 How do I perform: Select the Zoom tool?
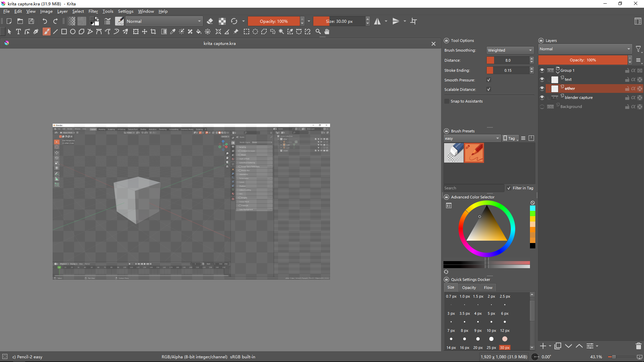pyautogui.click(x=318, y=32)
